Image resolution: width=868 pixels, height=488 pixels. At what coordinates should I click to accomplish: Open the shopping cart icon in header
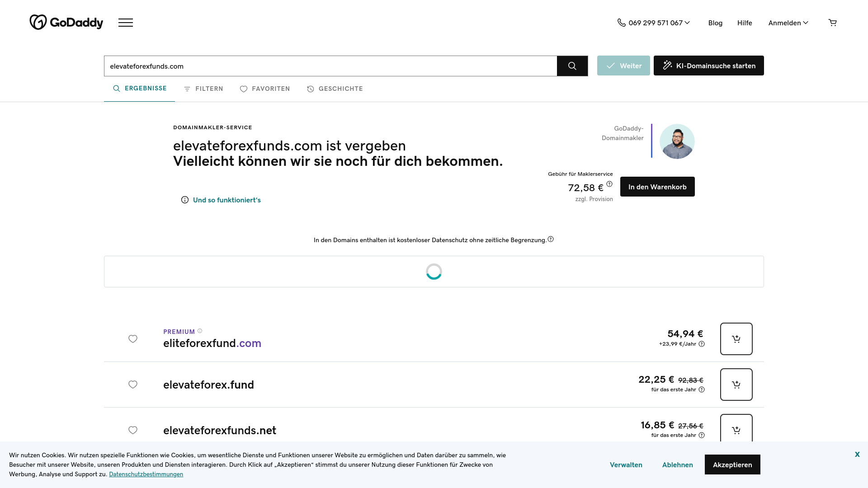point(832,23)
